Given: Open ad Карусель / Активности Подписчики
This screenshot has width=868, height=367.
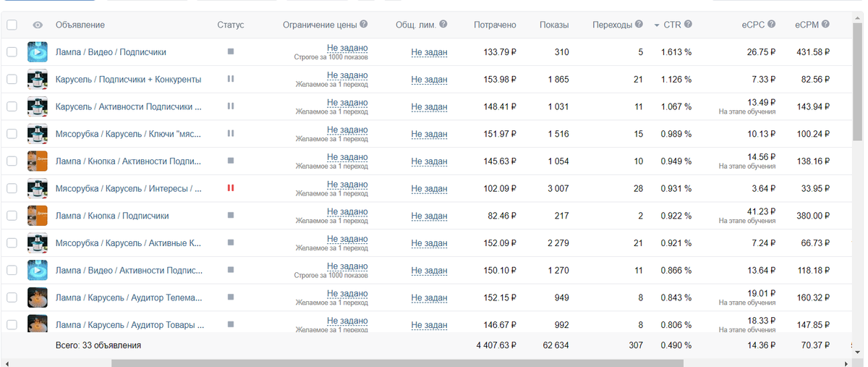Looking at the screenshot, I should 128,106.
